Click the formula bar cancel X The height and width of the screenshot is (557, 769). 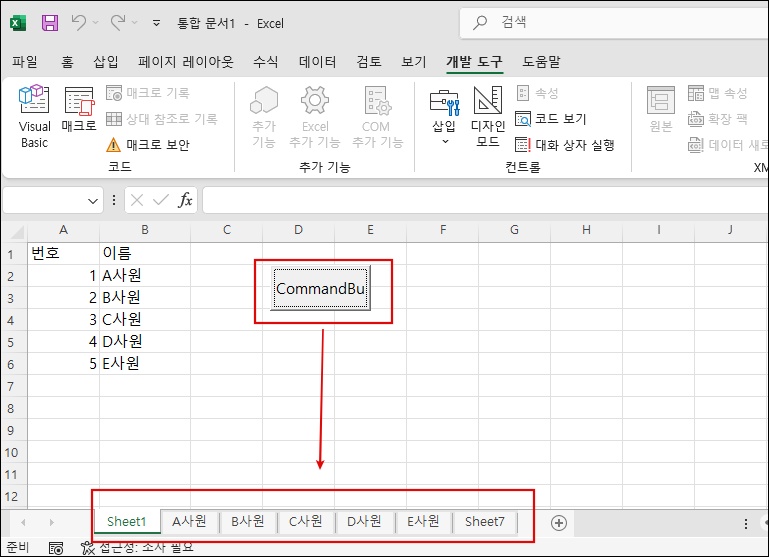137,200
